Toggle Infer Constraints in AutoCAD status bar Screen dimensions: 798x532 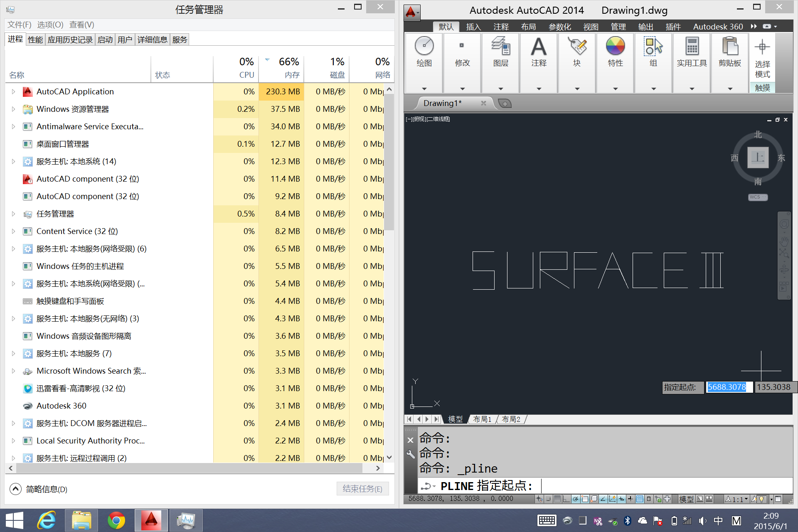[539, 499]
